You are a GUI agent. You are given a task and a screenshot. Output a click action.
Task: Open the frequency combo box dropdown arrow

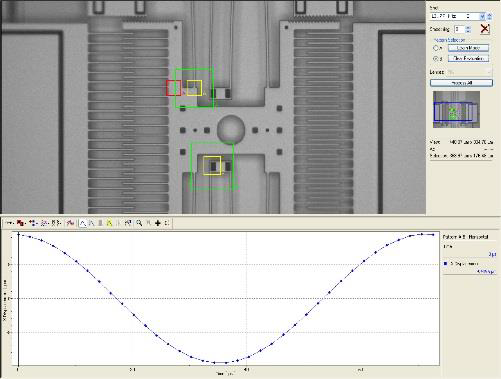point(482,16)
